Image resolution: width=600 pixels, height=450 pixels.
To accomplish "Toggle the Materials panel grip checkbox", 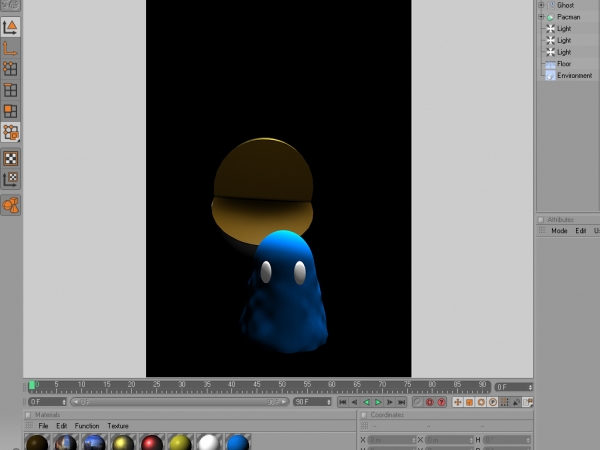I will [x=28, y=415].
